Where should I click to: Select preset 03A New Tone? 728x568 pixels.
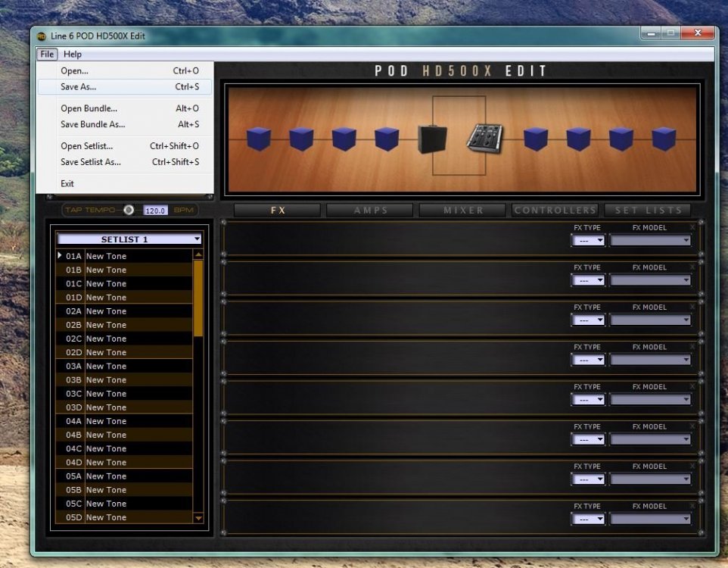click(x=106, y=367)
